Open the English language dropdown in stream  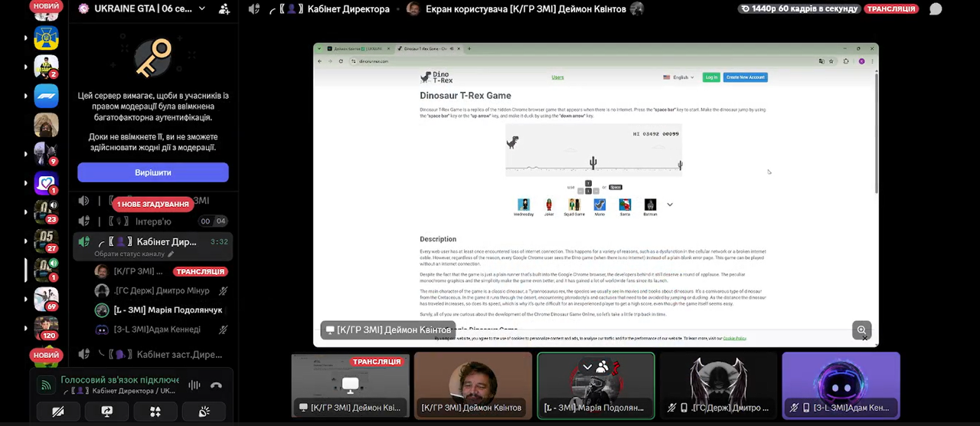678,77
